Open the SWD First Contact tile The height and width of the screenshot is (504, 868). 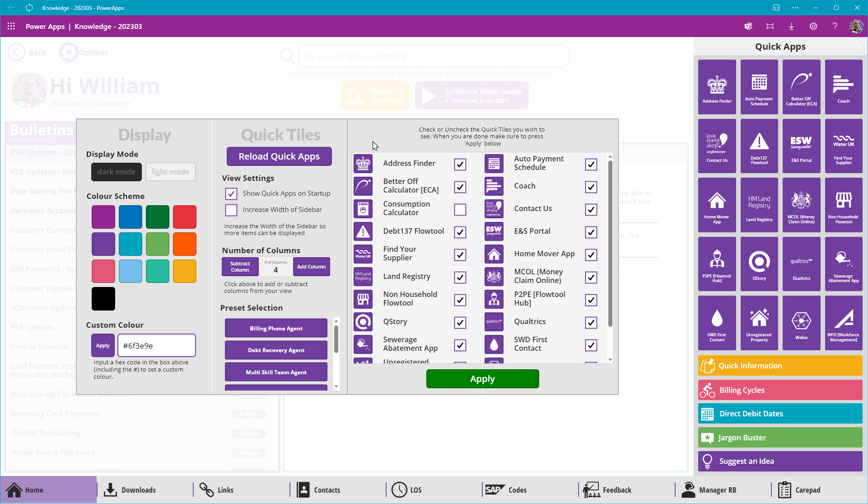[x=717, y=323]
